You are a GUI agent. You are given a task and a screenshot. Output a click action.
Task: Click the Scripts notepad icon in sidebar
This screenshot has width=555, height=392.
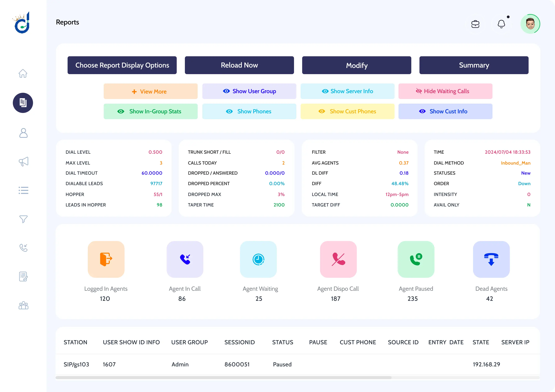pyautogui.click(x=23, y=277)
